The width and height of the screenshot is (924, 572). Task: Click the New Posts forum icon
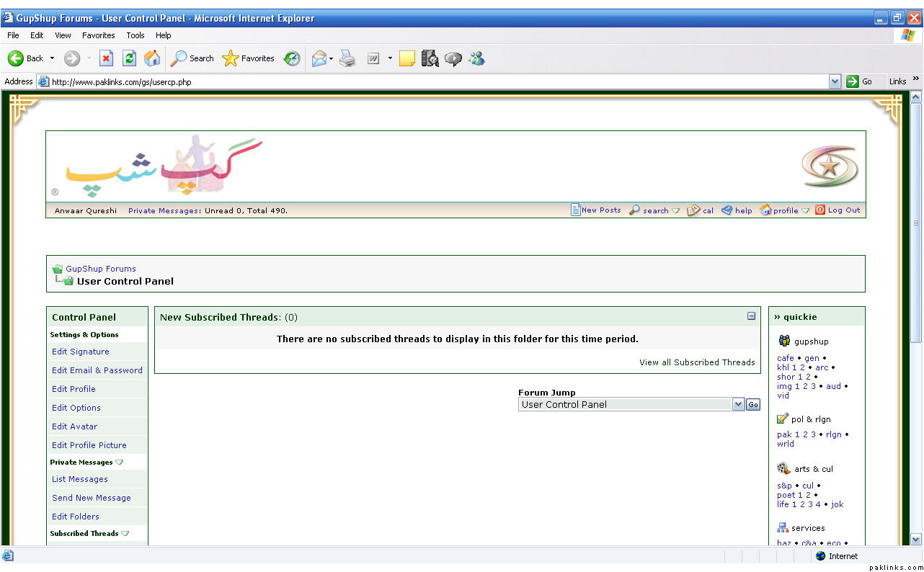[576, 210]
